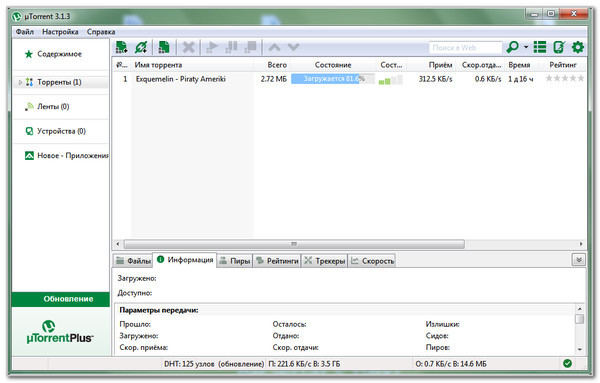Switch to the Трекеры tab
Screen dimensions: 600x383
[324, 261]
